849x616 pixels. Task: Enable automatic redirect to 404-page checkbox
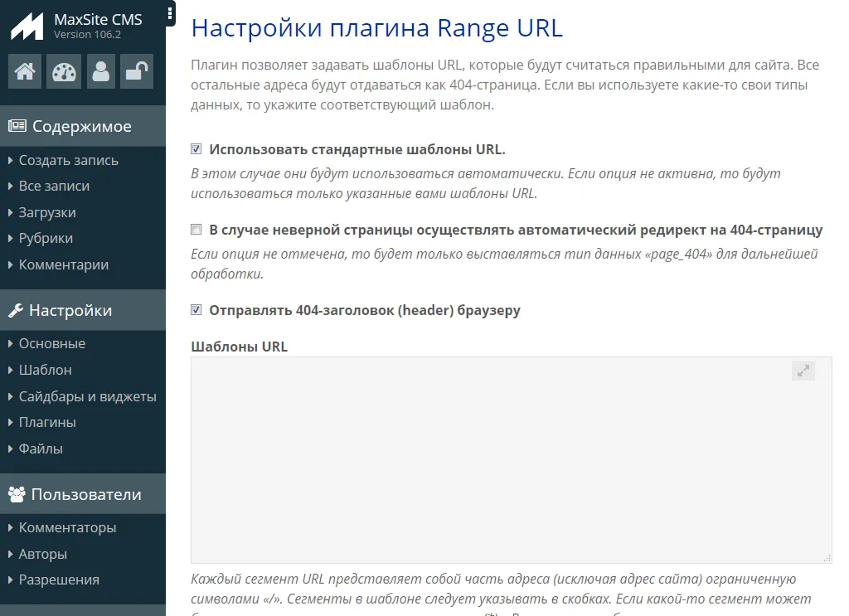[196, 230]
